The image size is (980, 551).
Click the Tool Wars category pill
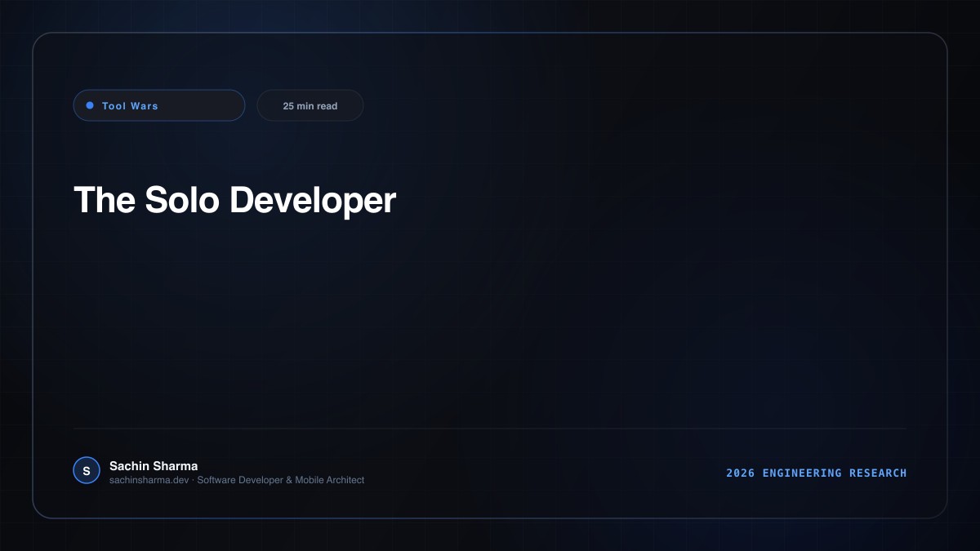159,105
